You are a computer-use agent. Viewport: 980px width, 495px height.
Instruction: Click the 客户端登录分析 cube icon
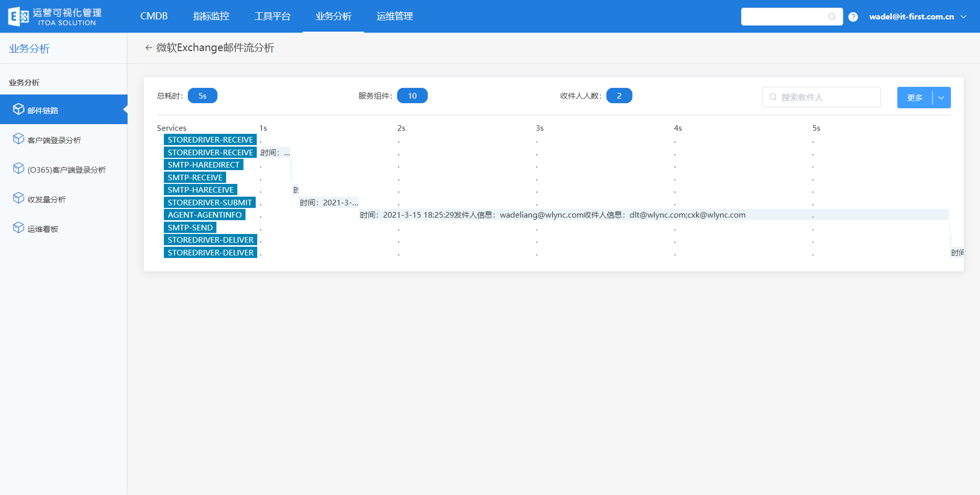[x=18, y=138]
